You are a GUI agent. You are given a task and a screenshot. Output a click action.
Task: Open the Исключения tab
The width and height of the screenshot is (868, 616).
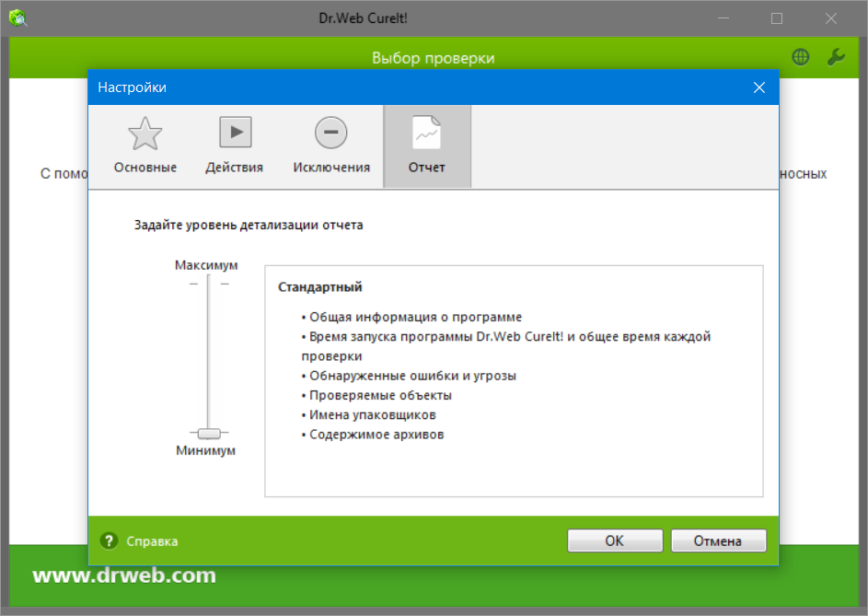[x=331, y=146]
